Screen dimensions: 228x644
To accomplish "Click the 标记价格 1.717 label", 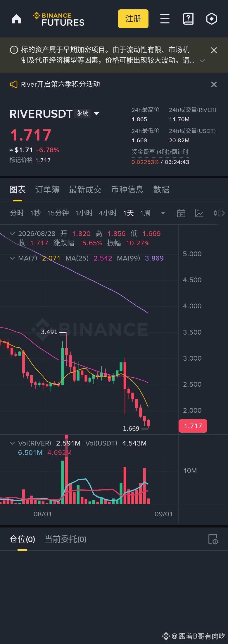I will click(30, 160).
